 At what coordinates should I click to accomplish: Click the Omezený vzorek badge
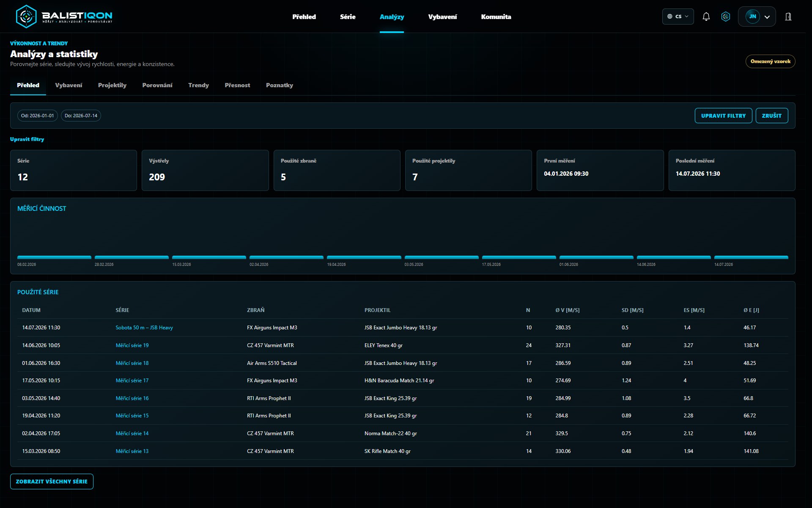pos(770,61)
